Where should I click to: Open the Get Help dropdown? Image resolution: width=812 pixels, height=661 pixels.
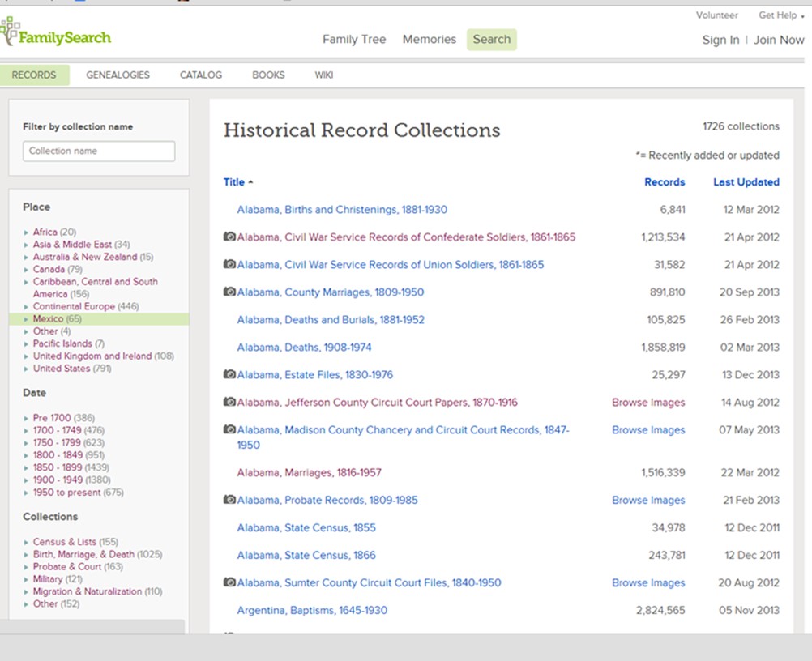(781, 15)
